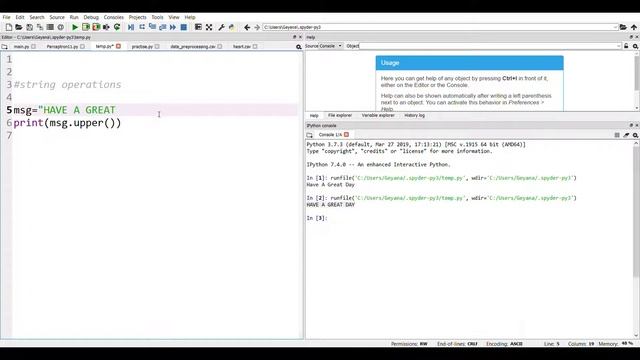Maximize current pane icon
This screenshot has height=360, width=640.
point(198,27)
